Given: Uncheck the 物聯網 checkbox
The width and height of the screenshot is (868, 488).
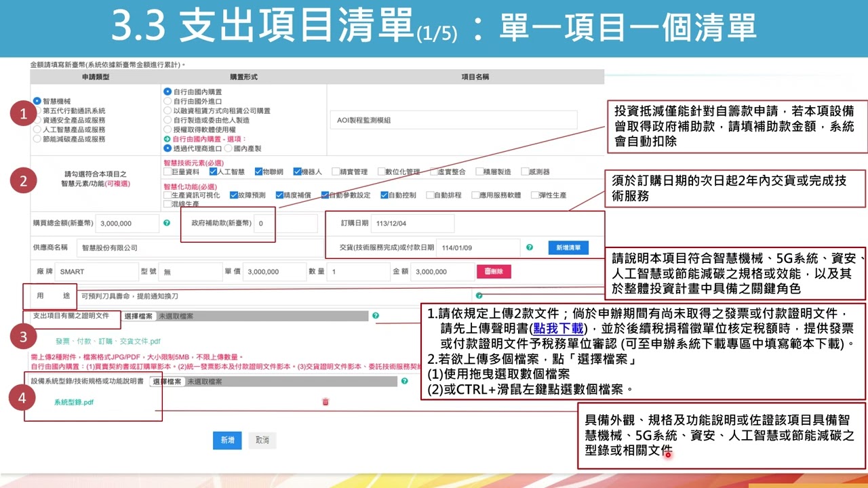Looking at the screenshot, I should 258,172.
